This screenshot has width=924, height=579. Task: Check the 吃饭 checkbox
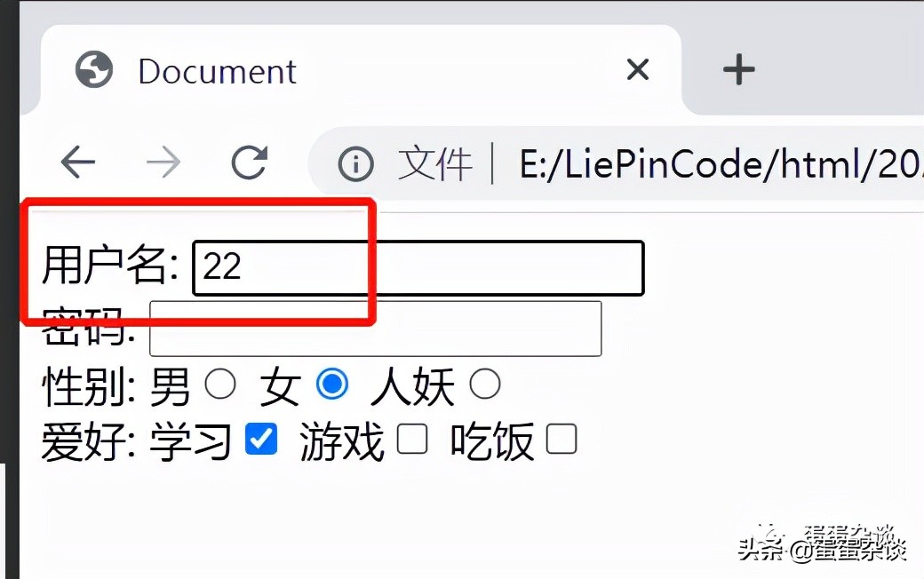561,439
